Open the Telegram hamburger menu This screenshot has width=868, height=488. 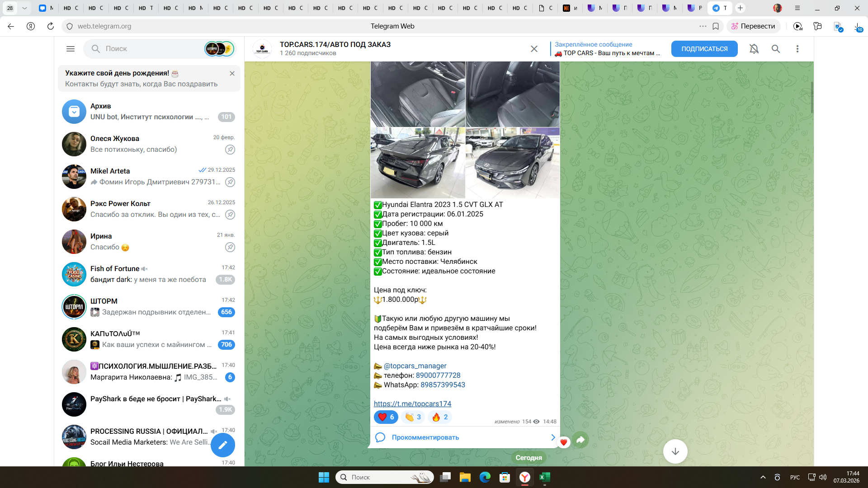70,49
